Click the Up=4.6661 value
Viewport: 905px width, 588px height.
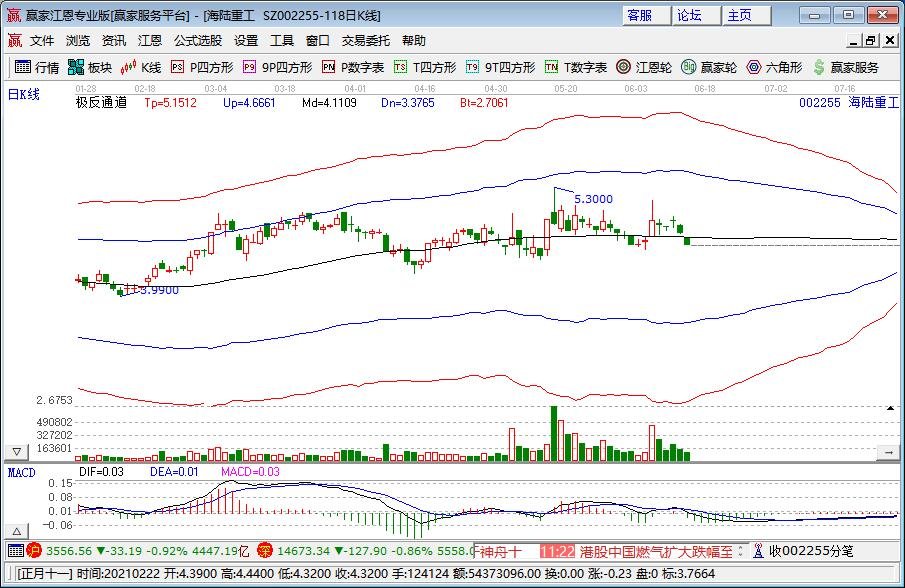point(249,103)
